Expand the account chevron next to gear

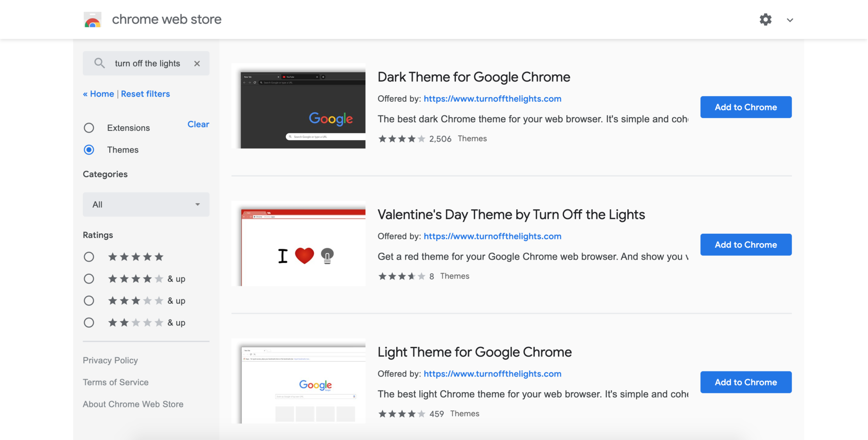[x=790, y=20]
